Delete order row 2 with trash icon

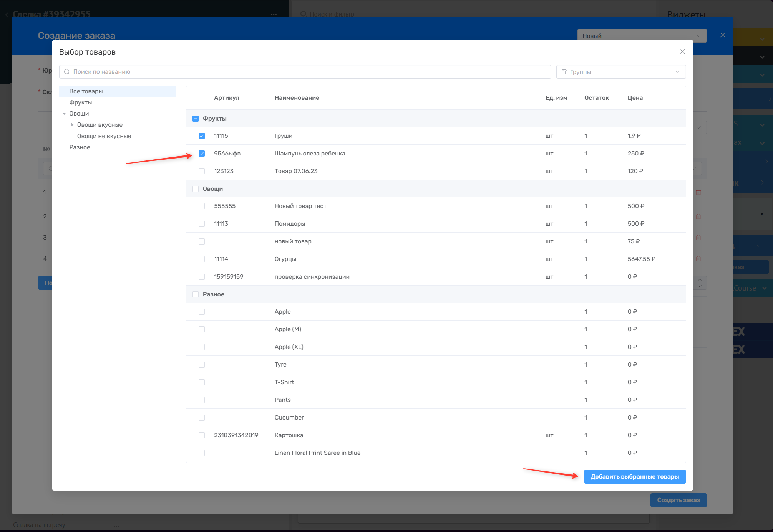pos(698,216)
